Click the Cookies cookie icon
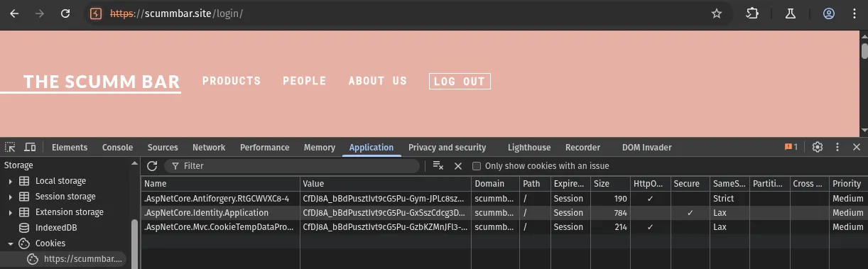This screenshot has width=868, height=269. 24,243
